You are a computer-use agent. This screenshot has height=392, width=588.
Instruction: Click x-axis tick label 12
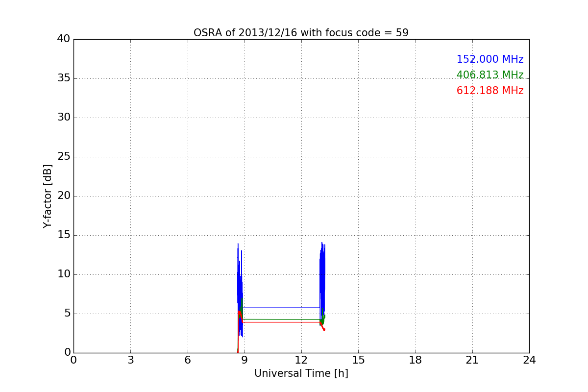point(301,360)
